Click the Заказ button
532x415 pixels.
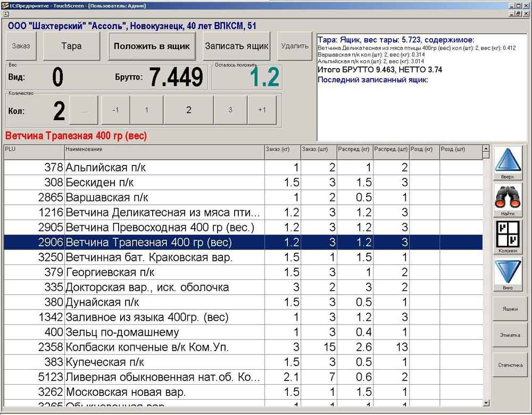coord(21,46)
